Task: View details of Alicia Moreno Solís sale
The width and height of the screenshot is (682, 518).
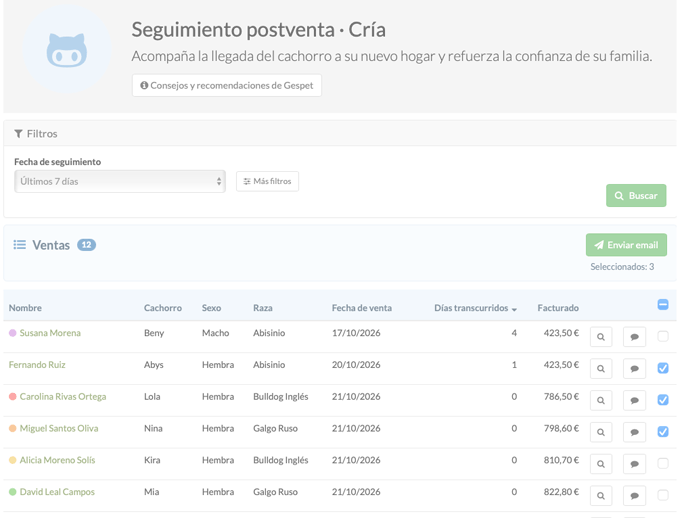Action: coord(601,464)
